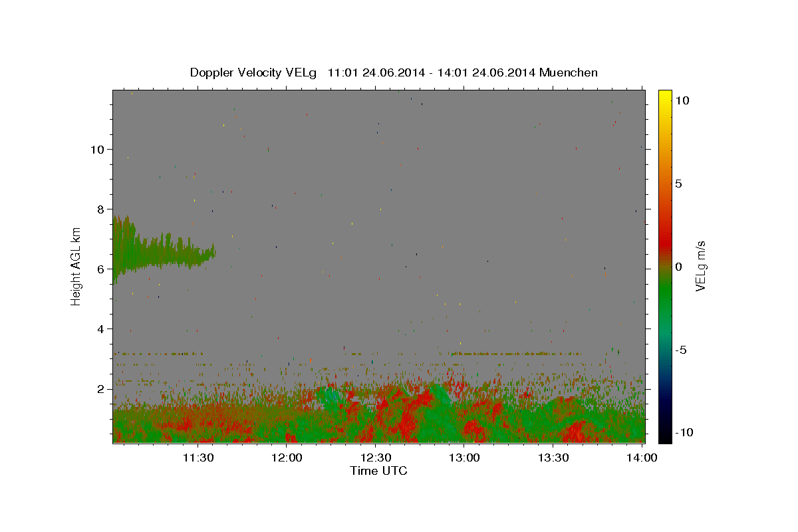Click the colorbar value 5 label

(678, 184)
